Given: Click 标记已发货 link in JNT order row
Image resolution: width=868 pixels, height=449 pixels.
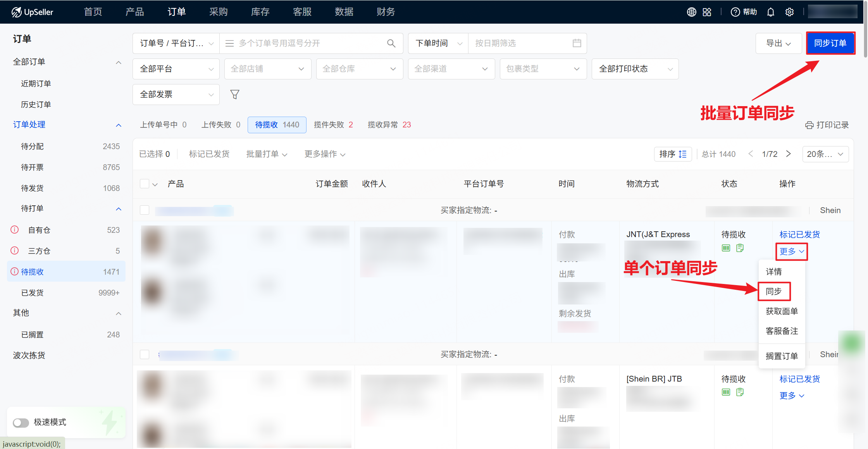Looking at the screenshot, I should point(800,234).
